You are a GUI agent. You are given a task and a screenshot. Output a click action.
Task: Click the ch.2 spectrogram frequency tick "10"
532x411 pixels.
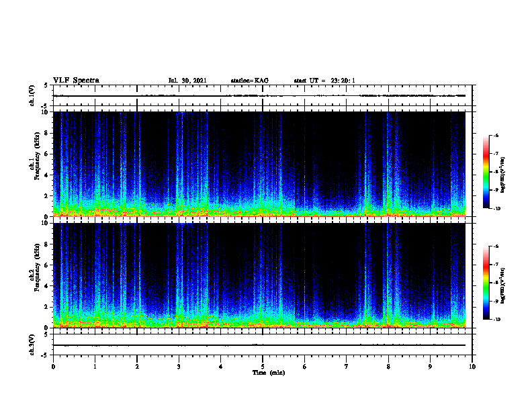pos(46,223)
